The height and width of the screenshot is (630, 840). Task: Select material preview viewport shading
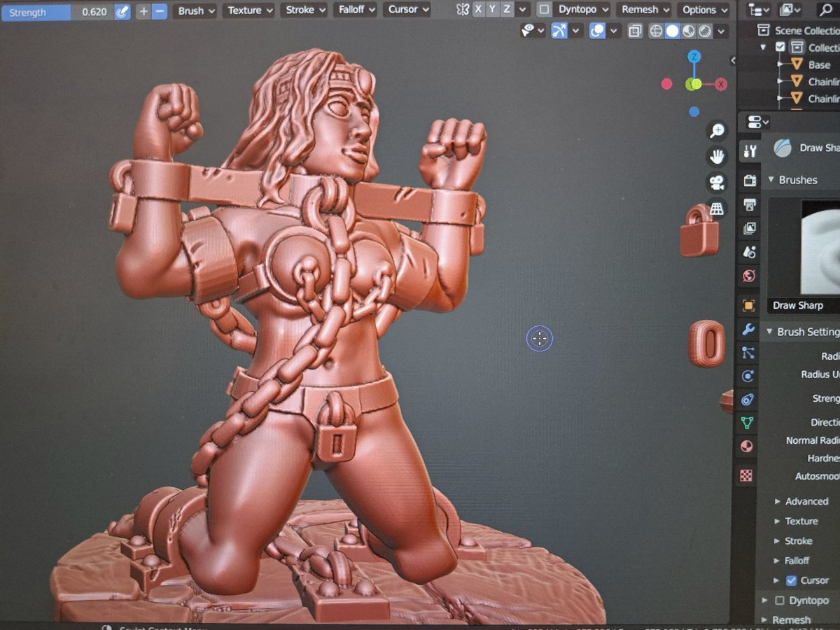point(688,31)
